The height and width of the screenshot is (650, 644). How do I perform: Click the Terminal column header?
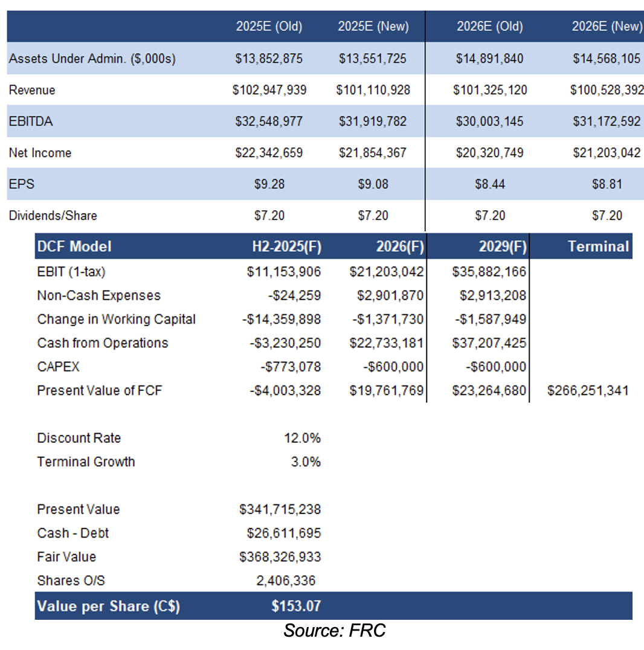pyautogui.click(x=598, y=246)
